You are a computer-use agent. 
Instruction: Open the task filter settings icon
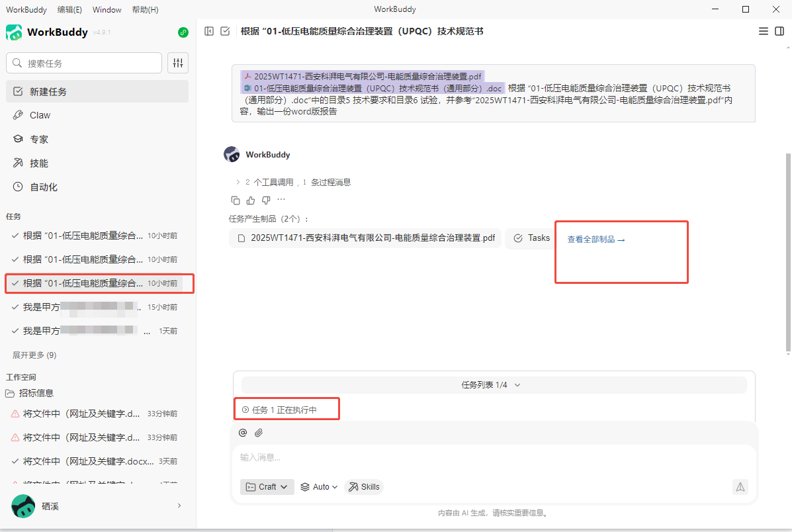tap(178, 63)
